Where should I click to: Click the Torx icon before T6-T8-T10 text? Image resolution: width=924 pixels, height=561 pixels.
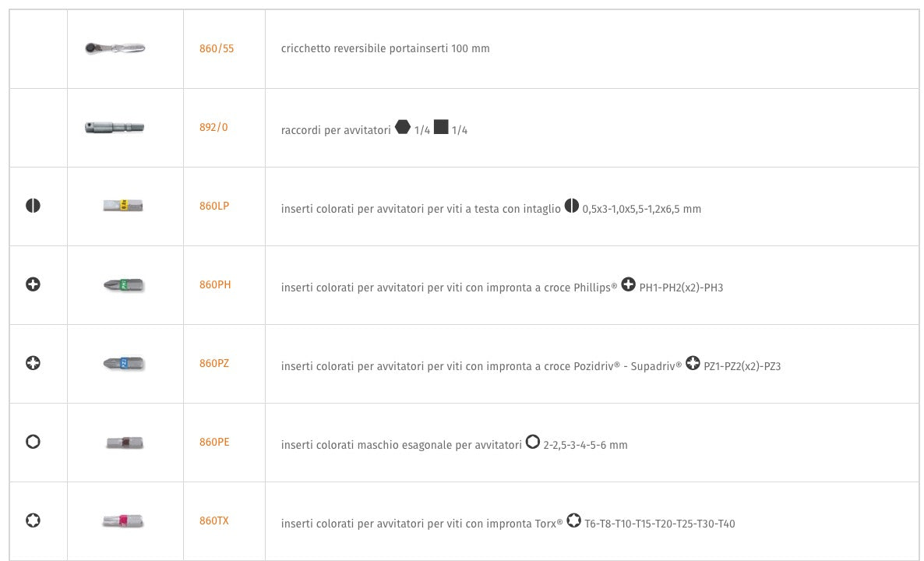(x=573, y=520)
